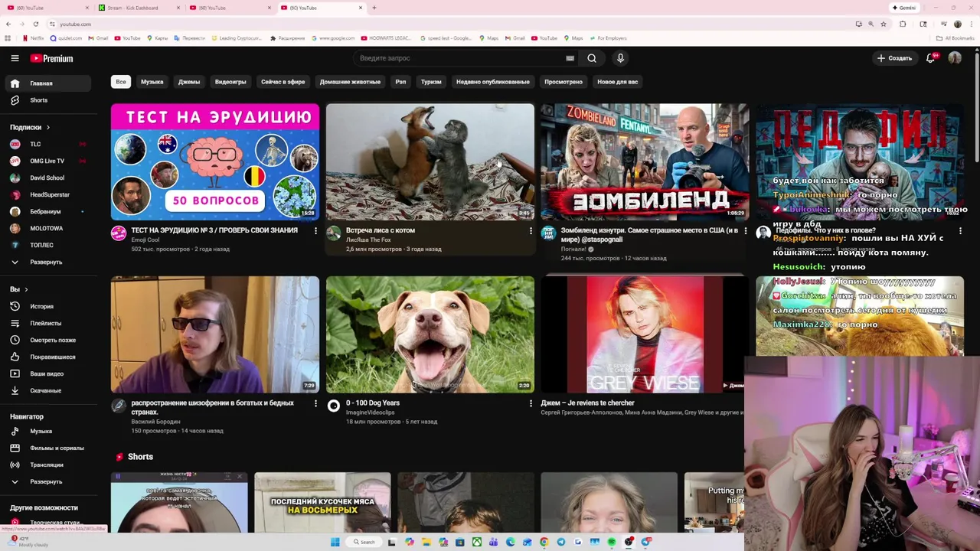Viewport: 980px width, 551px height.
Task: Select the Рэп filter chip
Action: point(400,82)
